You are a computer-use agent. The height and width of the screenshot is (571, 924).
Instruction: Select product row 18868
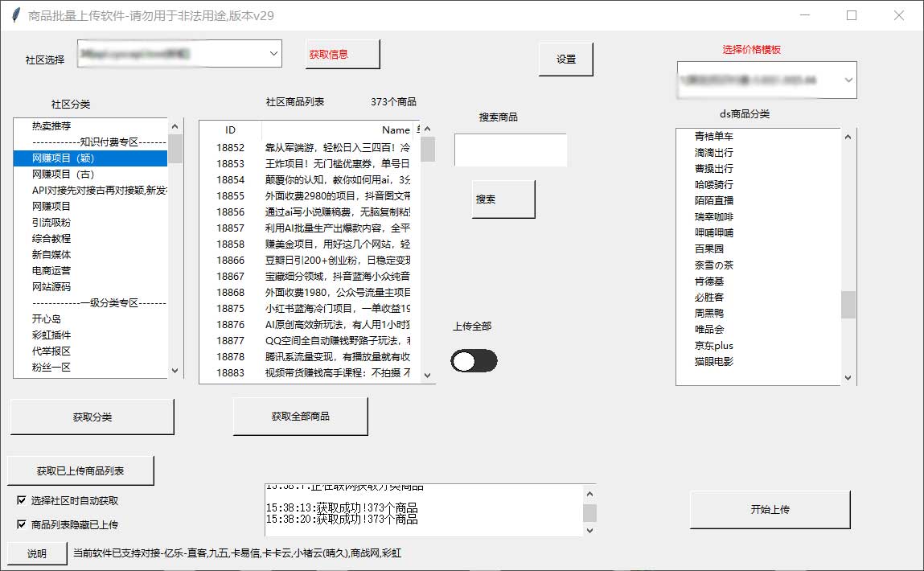tap(310, 292)
